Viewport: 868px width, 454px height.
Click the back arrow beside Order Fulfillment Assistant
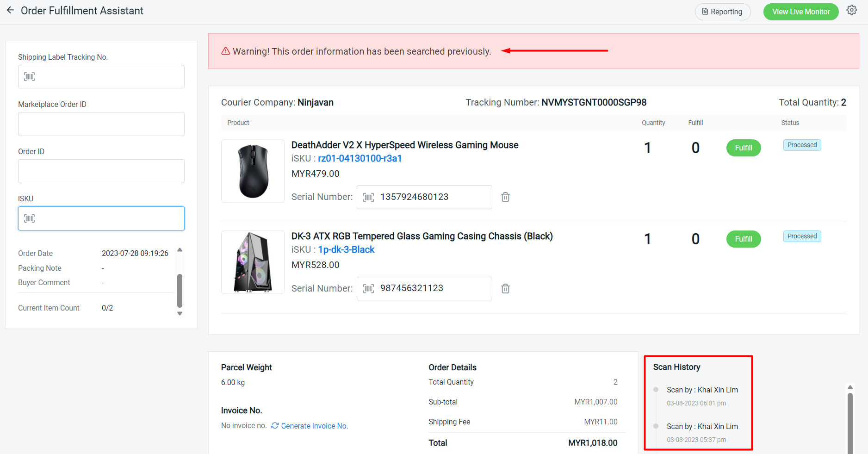click(x=10, y=11)
